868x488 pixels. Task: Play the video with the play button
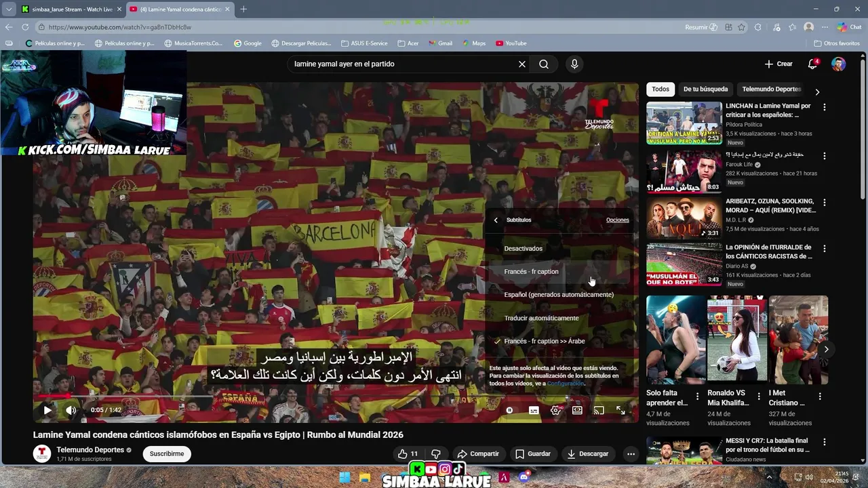point(47,410)
